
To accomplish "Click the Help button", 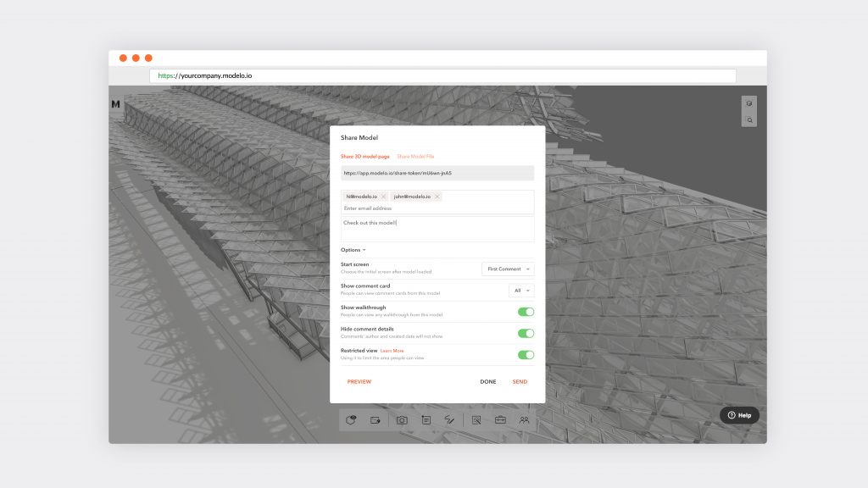I will (739, 415).
